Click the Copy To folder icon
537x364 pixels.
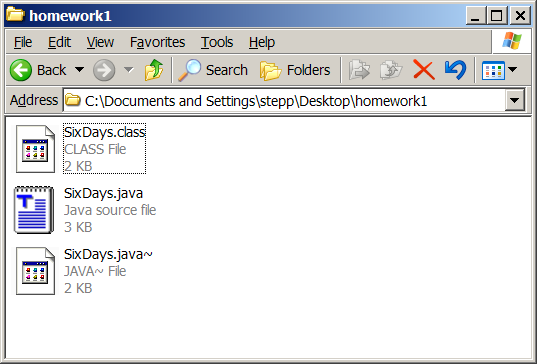pyautogui.click(x=391, y=70)
